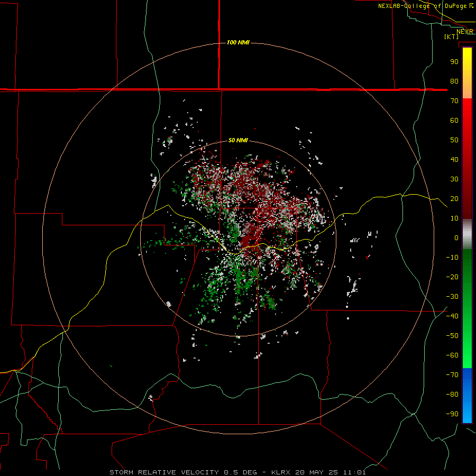Click the NEXR label above the color scale
Viewport: 476px width, 476px height.
tap(465, 32)
